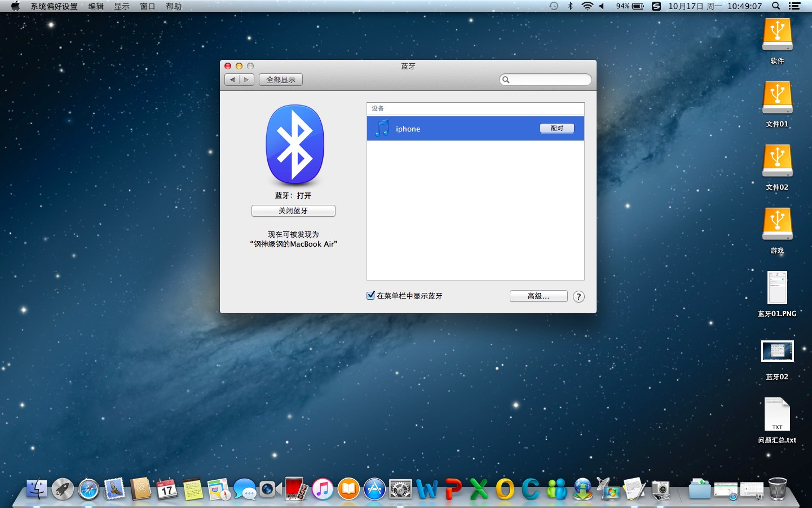The image size is (812, 508).
Task: Go forward with the right arrow button
Action: (246, 80)
